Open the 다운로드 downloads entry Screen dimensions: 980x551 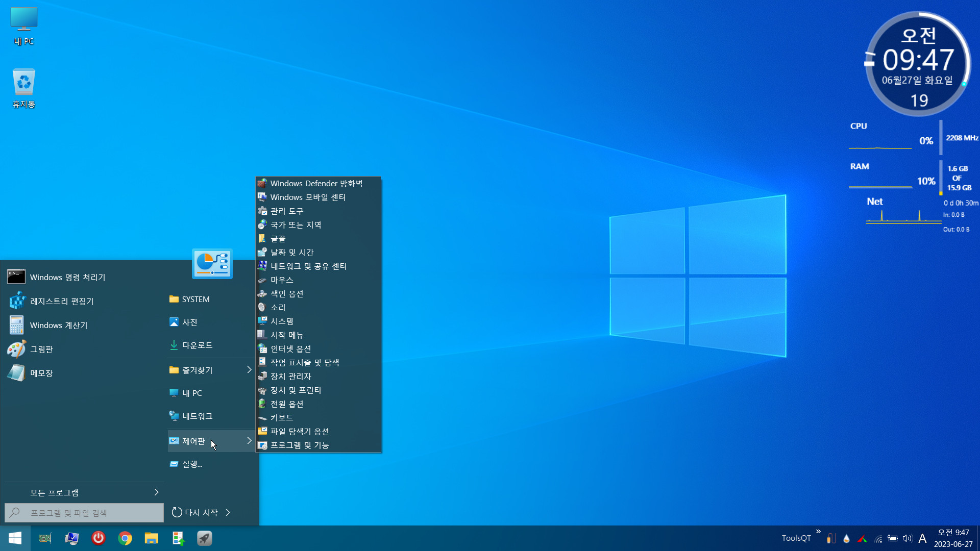coord(211,345)
